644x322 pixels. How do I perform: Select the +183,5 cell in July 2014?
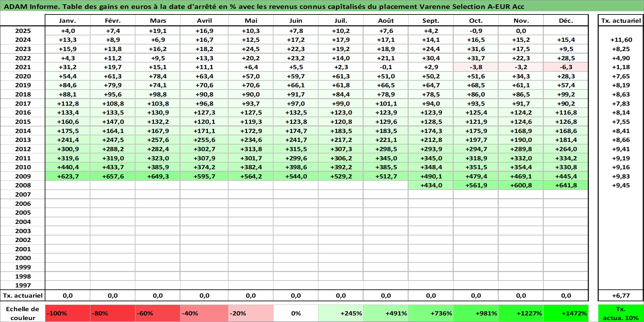pyautogui.click(x=341, y=131)
